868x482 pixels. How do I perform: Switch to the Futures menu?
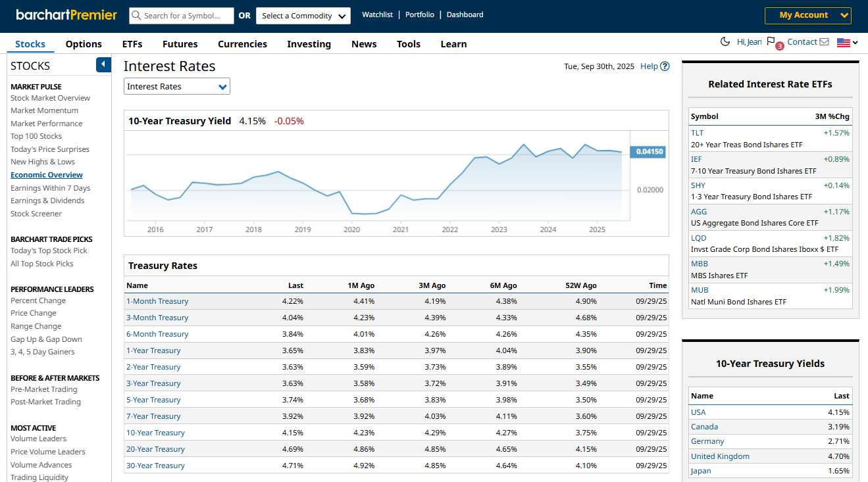pos(180,44)
